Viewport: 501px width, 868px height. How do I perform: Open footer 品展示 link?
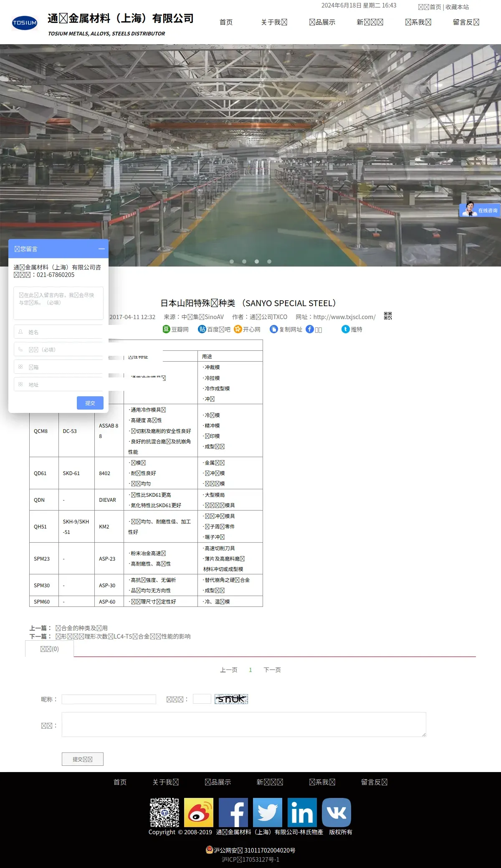point(218,782)
